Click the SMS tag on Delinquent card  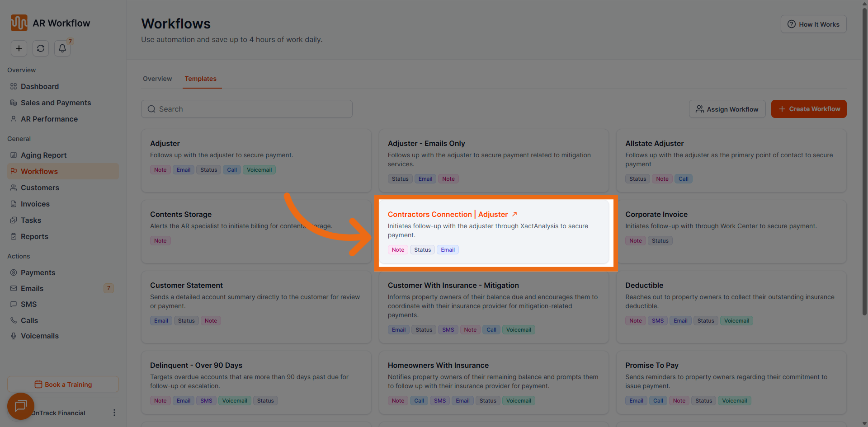click(x=206, y=401)
